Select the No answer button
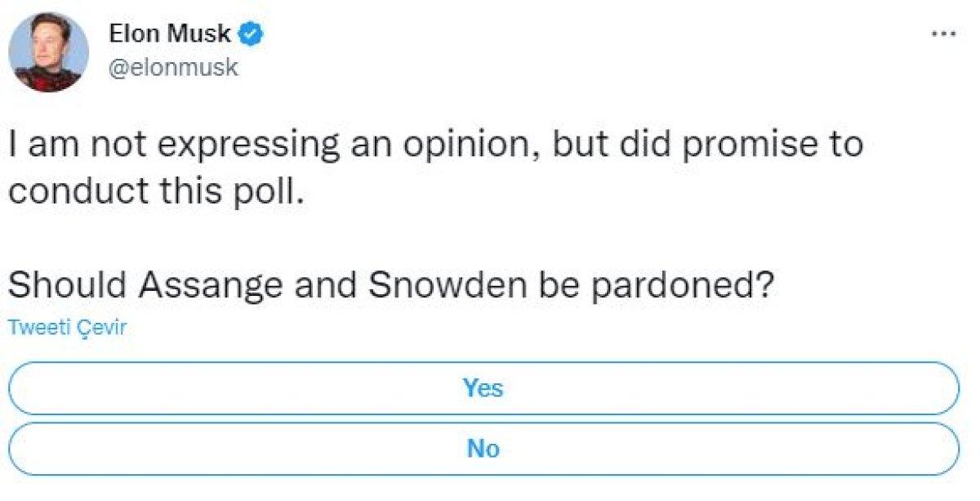The image size is (980, 501). pyautogui.click(x=485, y=448)
